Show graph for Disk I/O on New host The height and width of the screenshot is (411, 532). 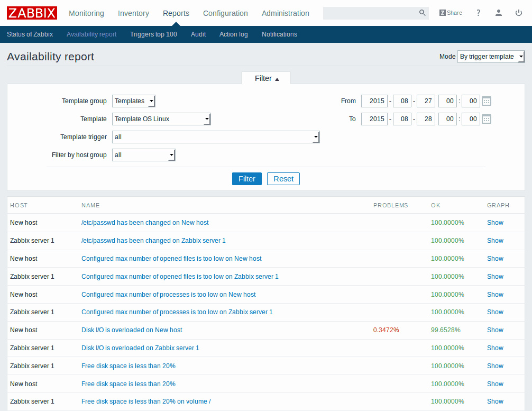click(495, 330)
